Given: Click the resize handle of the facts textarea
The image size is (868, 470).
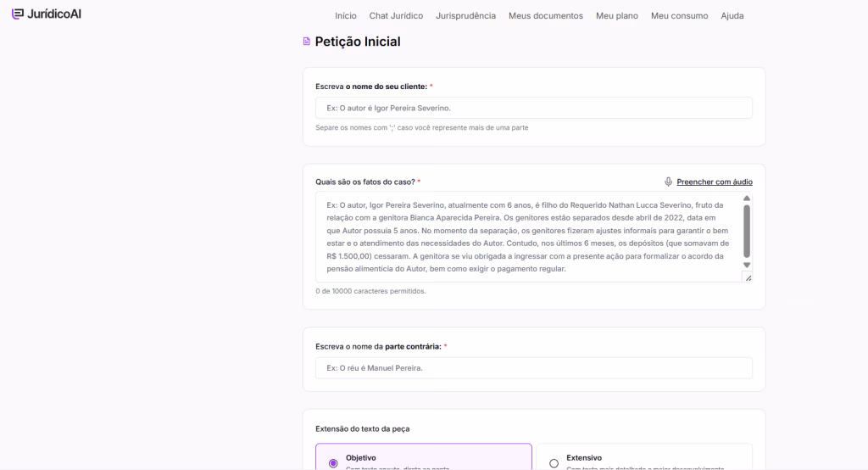Looking at the screenshot, I should click(748, 278).
